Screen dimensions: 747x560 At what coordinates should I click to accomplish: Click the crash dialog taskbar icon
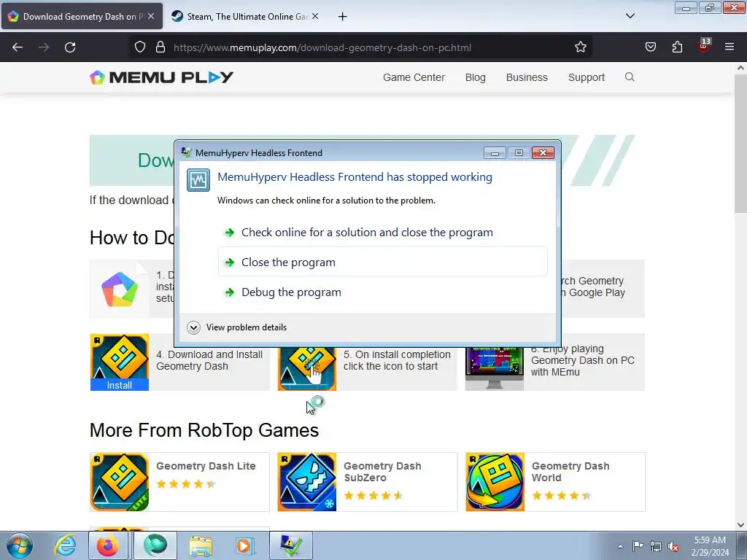coord(291,545)
